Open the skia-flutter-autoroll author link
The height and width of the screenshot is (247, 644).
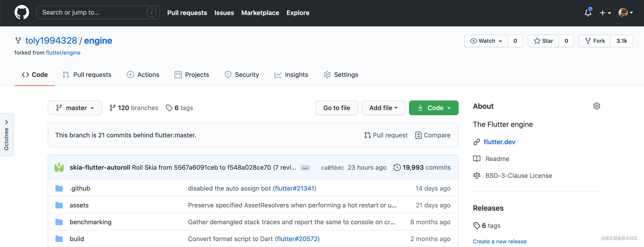pyautogui.click(x=100, y=167)
